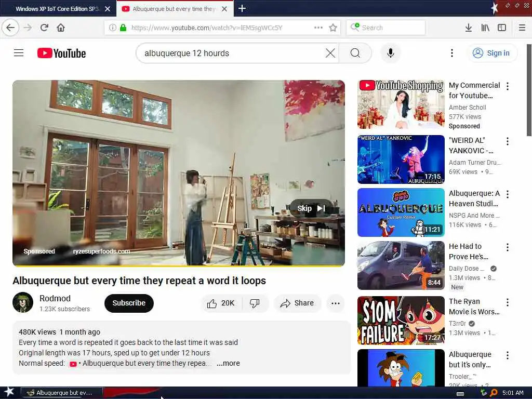Image resolution: width=532 pixels, height=399 pixels.
Task: Open Rodmod channel avatar
Action: tap(23, 302)
